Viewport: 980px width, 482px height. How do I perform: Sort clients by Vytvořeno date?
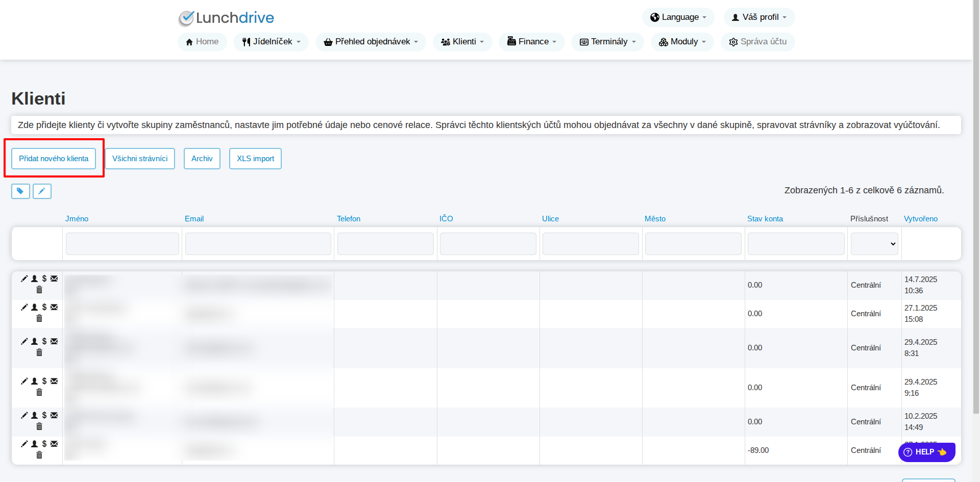921,219
